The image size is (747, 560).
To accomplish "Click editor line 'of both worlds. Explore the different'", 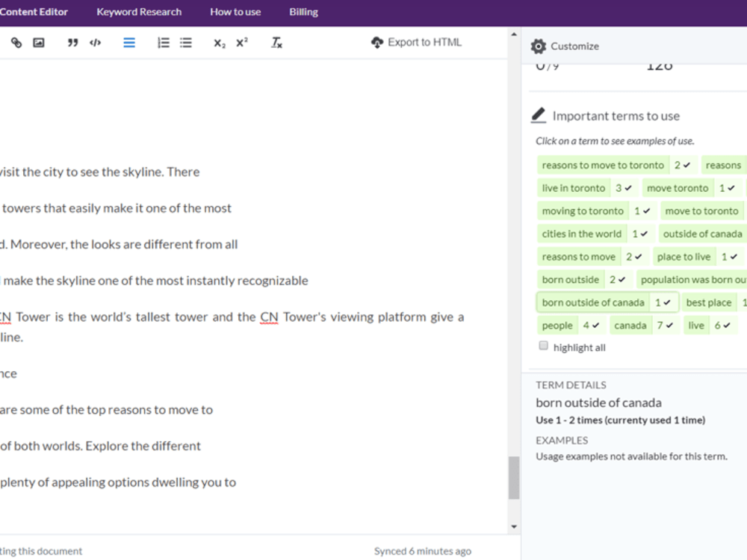I will tap(101, 446).
